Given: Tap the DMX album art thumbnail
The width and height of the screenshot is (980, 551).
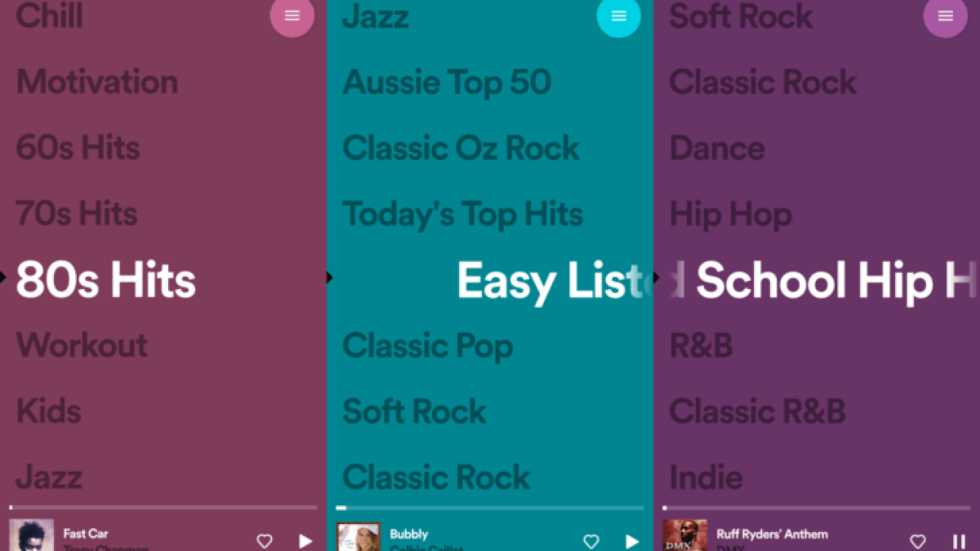Looking at the screenshot, I should pos(684,535).
